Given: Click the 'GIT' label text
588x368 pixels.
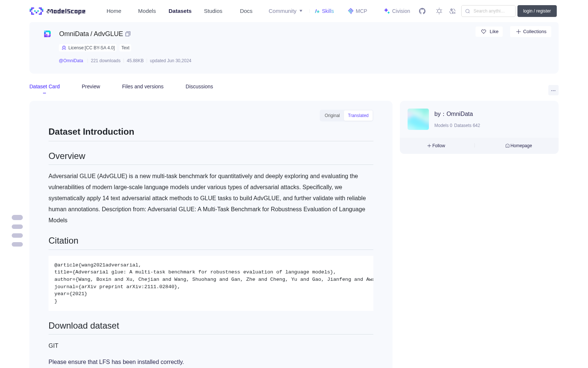Looking at the screenshot, I should tap(53, 346).
